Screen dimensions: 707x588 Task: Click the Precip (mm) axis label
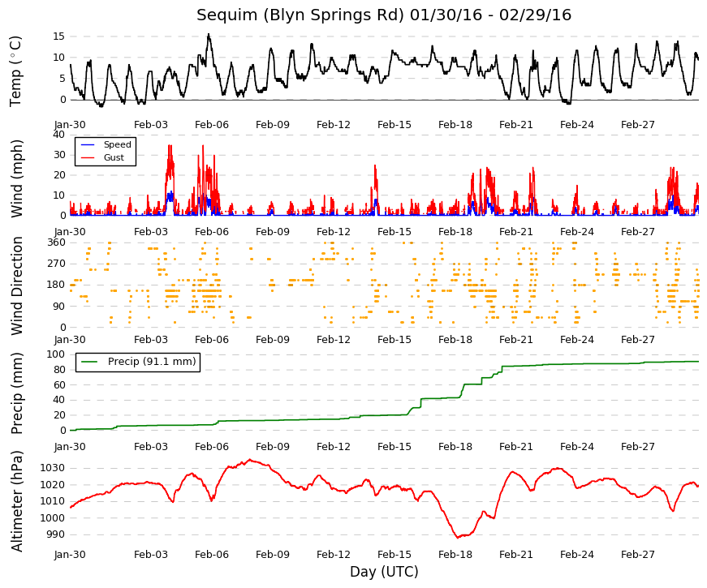point(16,393)
